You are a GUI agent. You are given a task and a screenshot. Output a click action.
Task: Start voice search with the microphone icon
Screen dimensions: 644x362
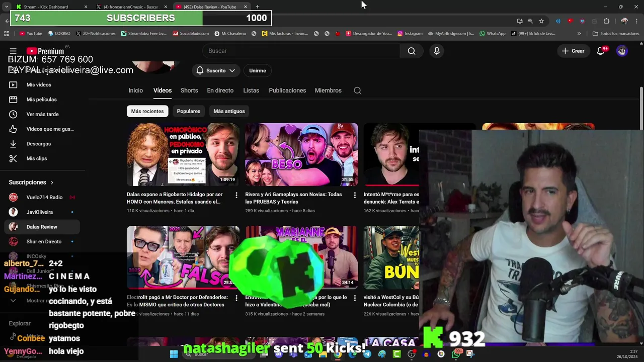(x=437, y=51)
